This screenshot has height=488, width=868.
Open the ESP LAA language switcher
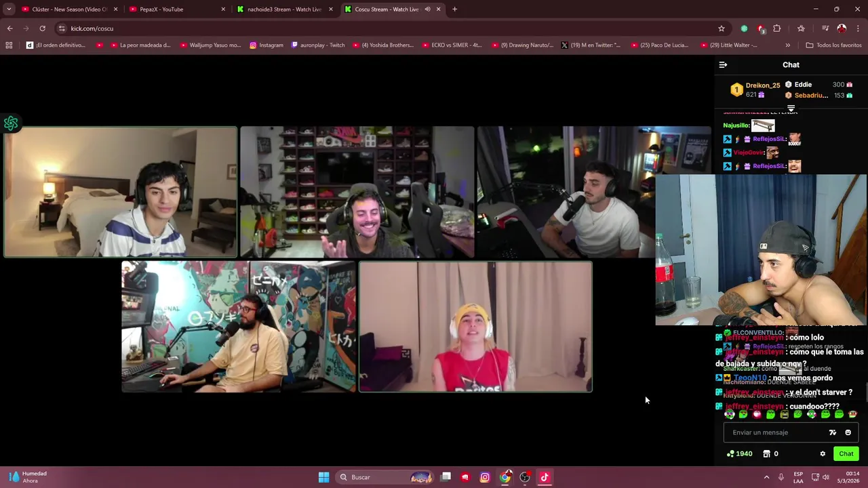798,477
